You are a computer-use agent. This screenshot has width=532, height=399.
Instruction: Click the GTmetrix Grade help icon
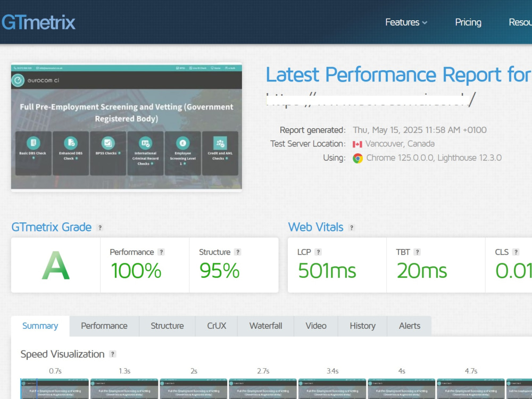(100, 228)
